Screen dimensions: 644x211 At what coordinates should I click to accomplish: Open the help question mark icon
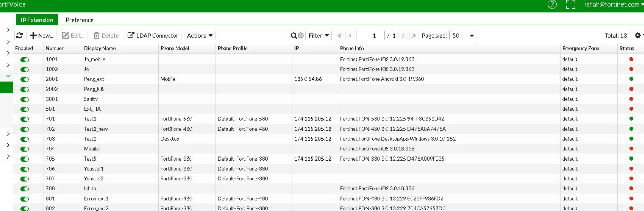[552, 5]
